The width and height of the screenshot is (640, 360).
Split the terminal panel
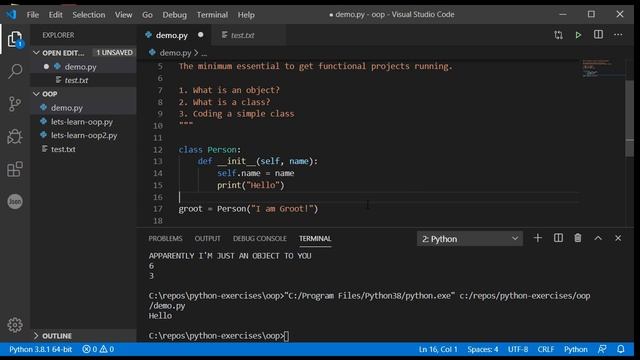point(558,238)
